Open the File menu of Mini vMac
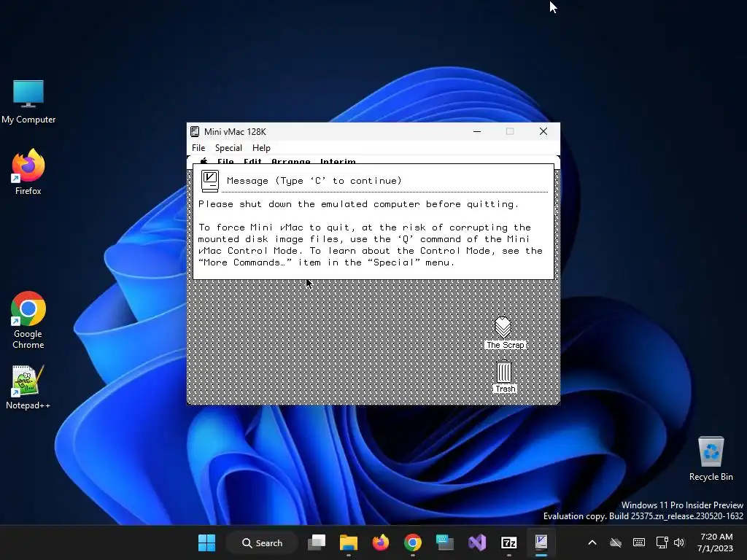This screenshot has width=747, height=560. [198, 148]
